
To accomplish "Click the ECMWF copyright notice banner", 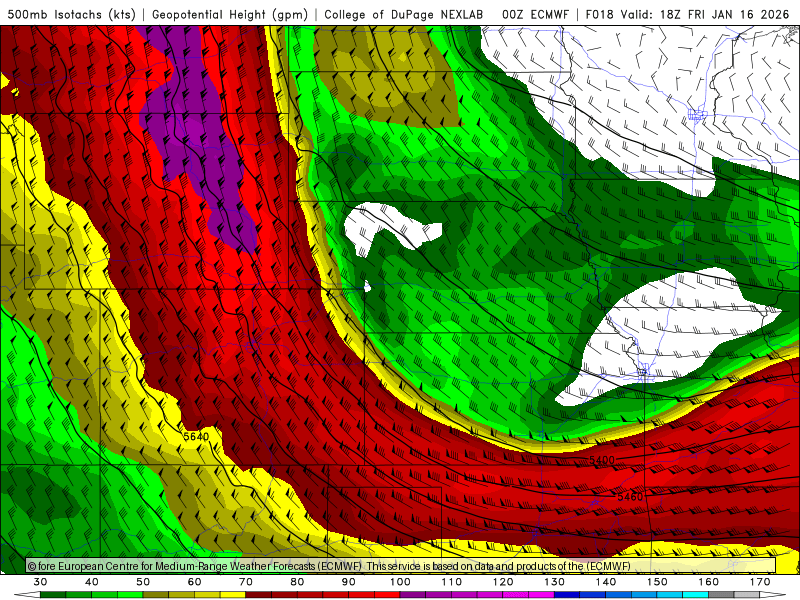I will (401, 566).
